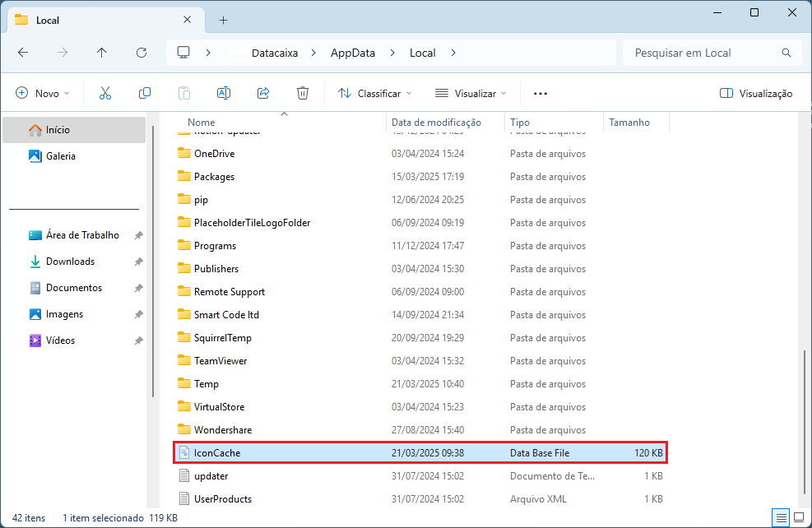
Task: Open a new tab with plus button
Action: [x=223, y=20]
